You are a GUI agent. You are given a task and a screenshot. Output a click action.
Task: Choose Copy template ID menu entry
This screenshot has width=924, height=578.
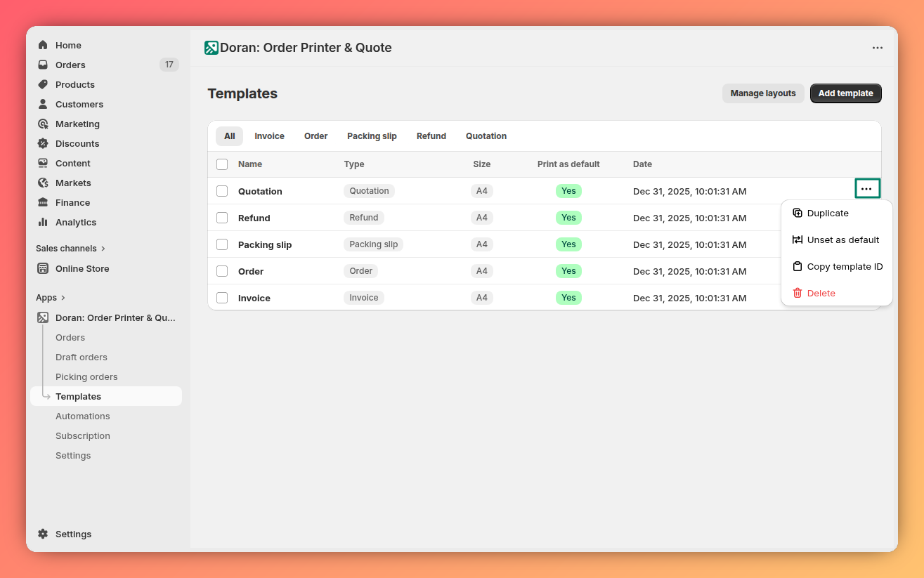click(837, 266)
